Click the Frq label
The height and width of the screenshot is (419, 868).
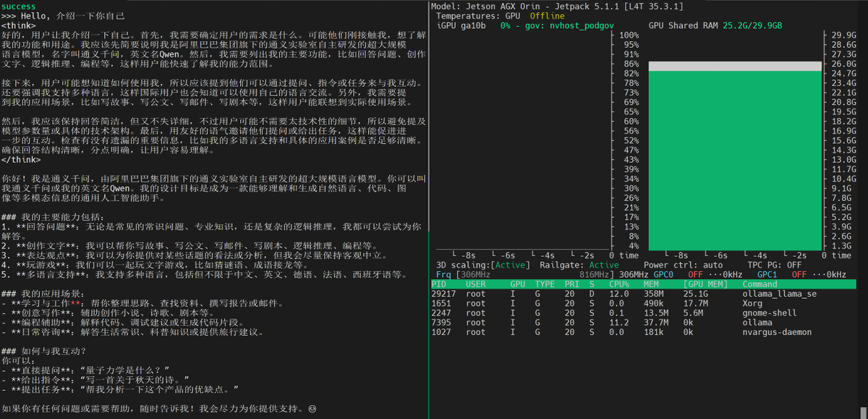(443, 274)
